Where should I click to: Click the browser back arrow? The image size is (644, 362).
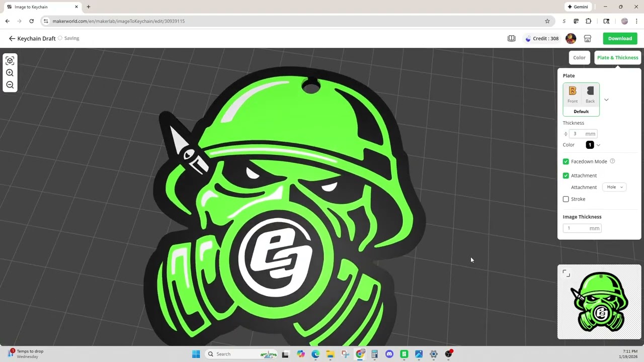pos(7,21)
